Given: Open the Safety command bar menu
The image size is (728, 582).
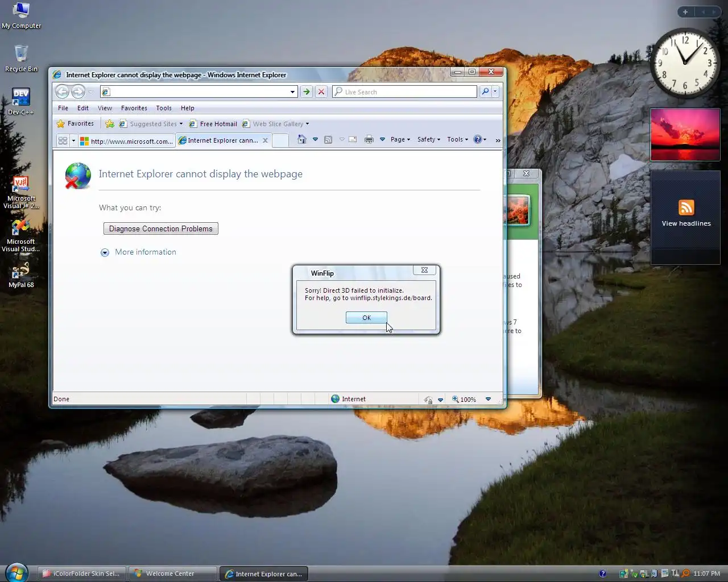Looking at the screenshot, I should point(429,139).
